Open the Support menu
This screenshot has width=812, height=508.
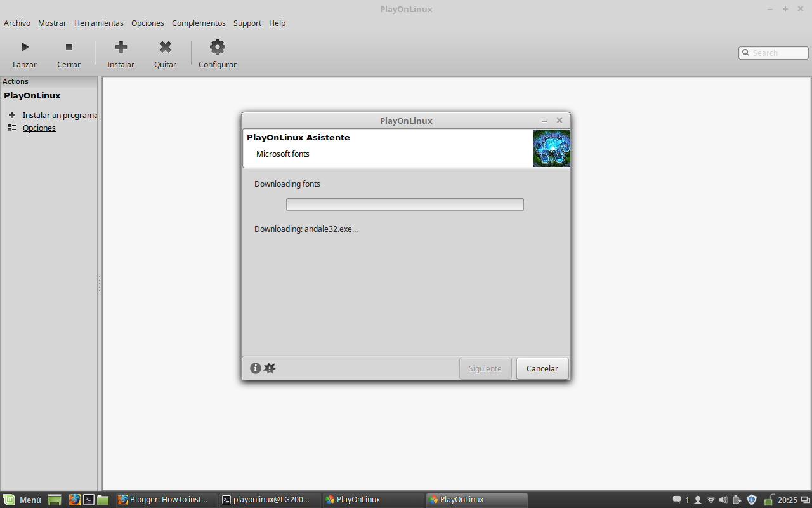click(x=247, y=23)
